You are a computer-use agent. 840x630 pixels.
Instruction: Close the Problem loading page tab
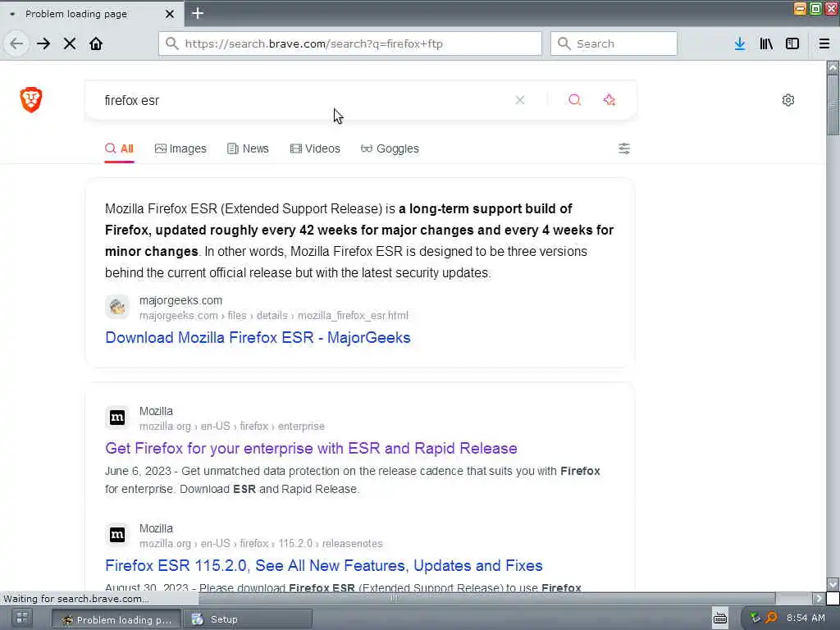(x=170, y=14)
